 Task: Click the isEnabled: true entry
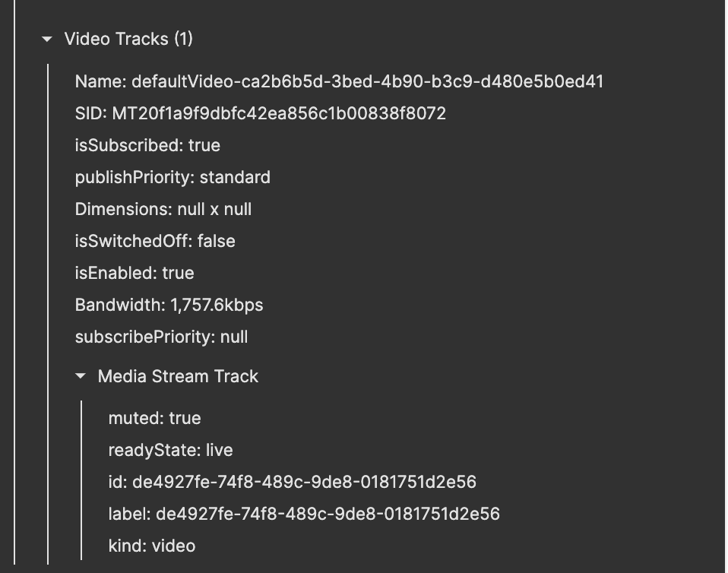[134, 273]
